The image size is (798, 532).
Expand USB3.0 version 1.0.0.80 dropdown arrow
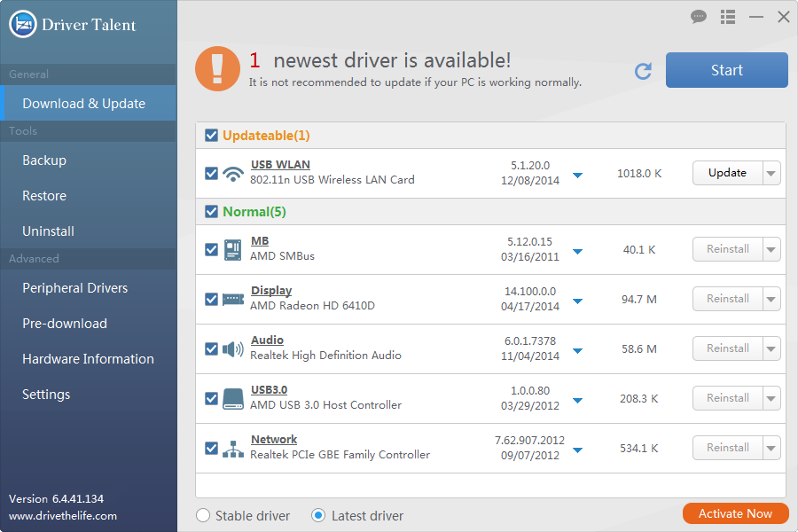[x=577, y=401]
